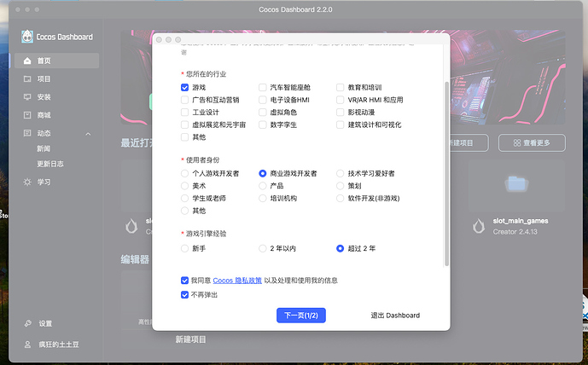Screen dimensions: 588x365
Task: Select the 其他 identity radio button
Action: (x=184, y=211)
